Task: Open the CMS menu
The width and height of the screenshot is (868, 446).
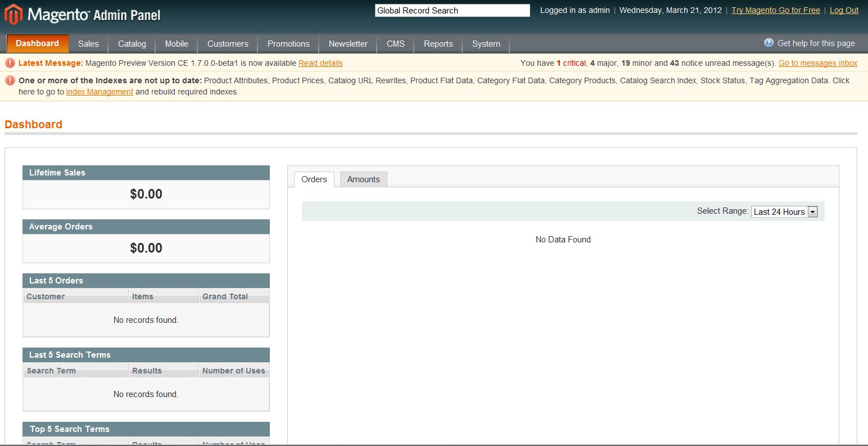Action: (x=395, y=44)
